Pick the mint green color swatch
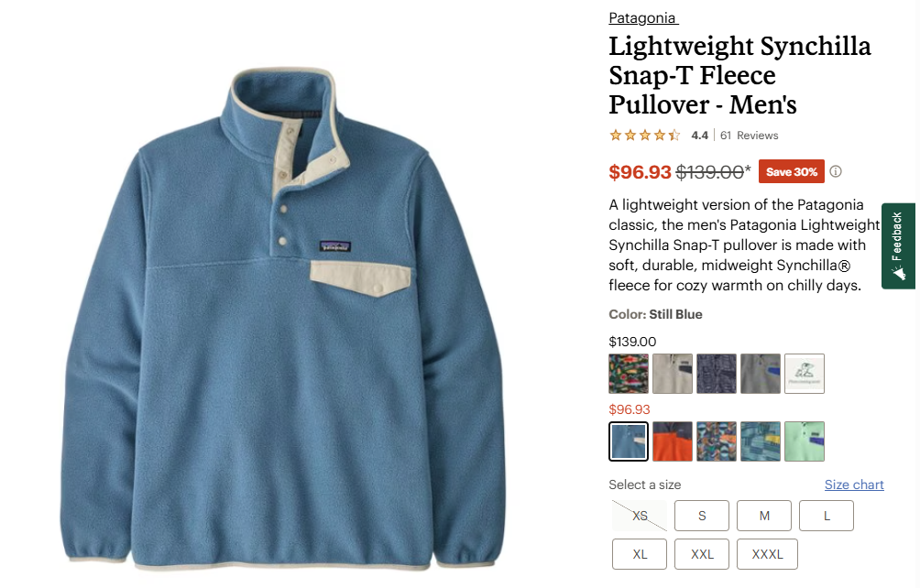 (x=805, y=441)
